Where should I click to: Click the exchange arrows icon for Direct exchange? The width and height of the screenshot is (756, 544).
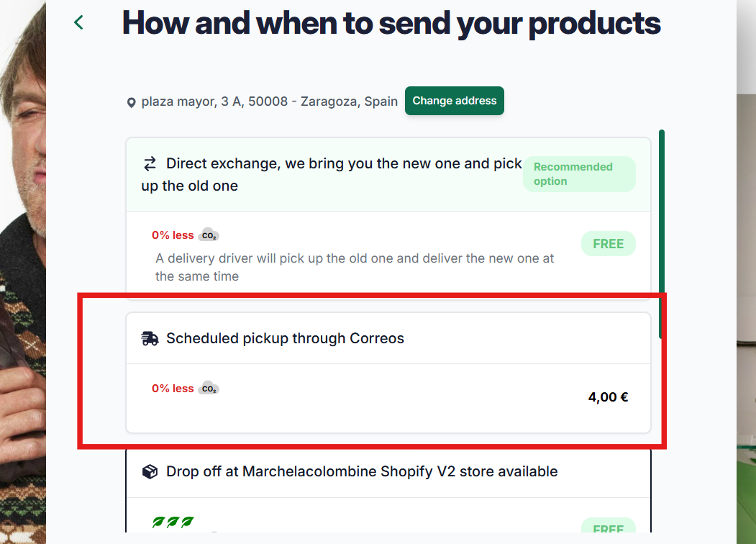[150, 164]
